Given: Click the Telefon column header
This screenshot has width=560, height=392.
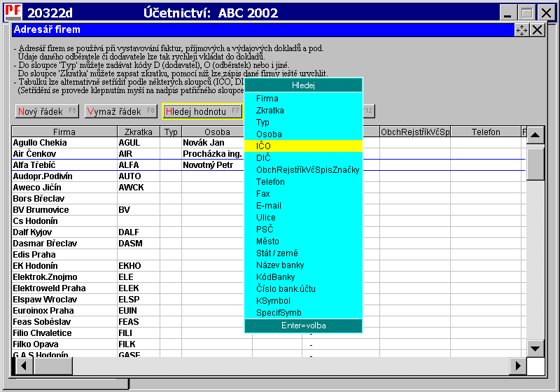Looking at the screenshot, I should [486, 132].
